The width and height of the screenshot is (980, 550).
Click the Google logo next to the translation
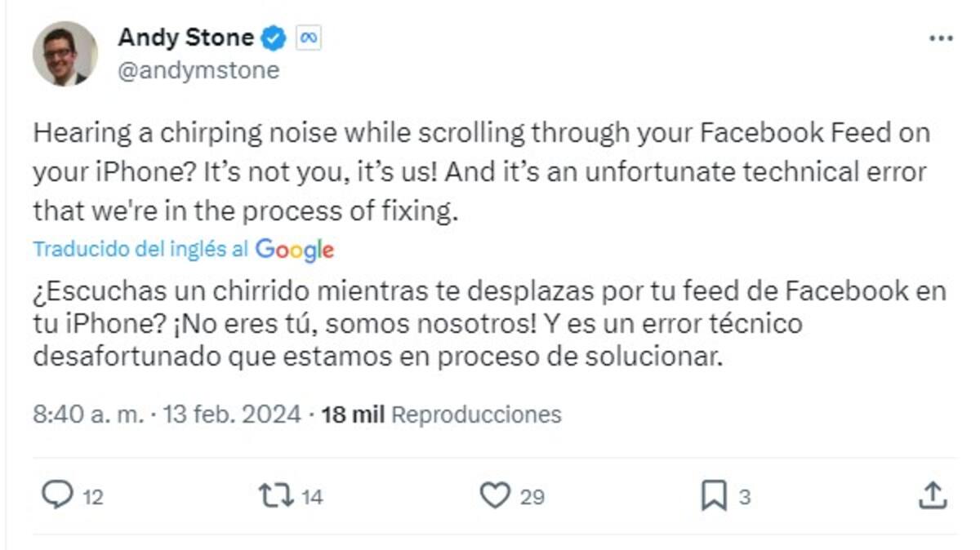click(294, 251)
